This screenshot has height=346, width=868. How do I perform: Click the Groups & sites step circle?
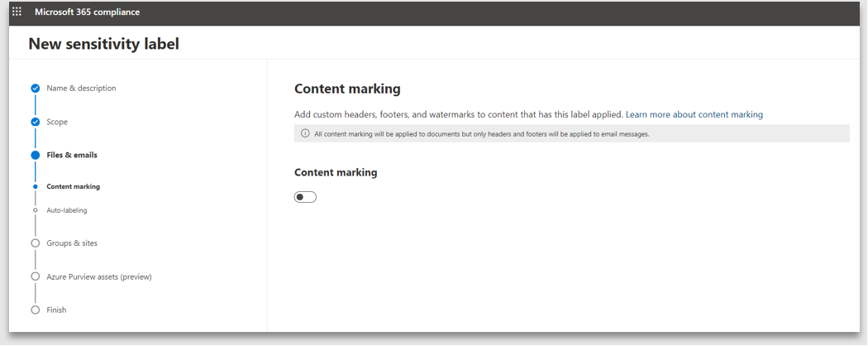[x=35, y=243]
